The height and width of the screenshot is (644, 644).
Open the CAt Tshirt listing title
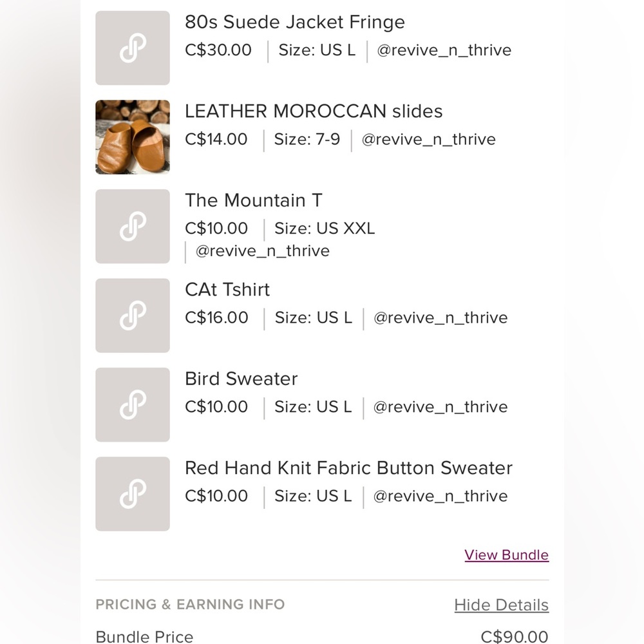227,290
